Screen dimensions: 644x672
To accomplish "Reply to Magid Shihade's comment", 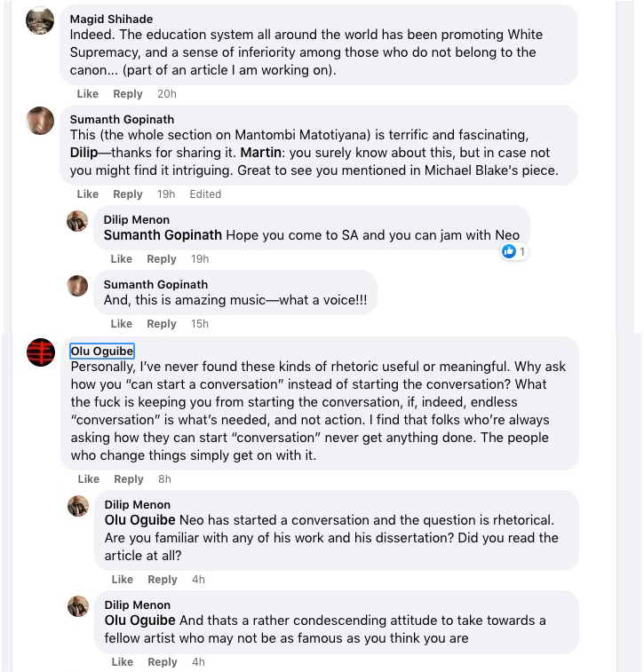I will (x=128, y=94).
